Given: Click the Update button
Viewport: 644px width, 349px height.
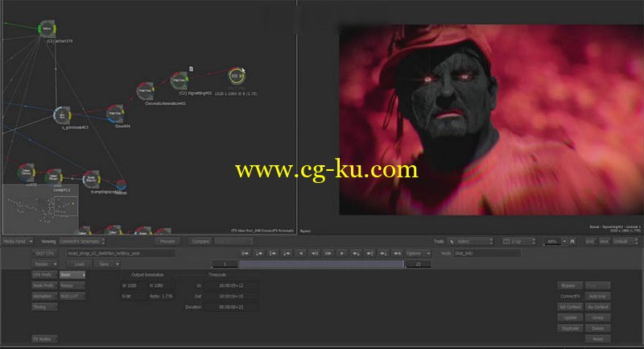Looking at the screenshot, I should pos(570,318).
